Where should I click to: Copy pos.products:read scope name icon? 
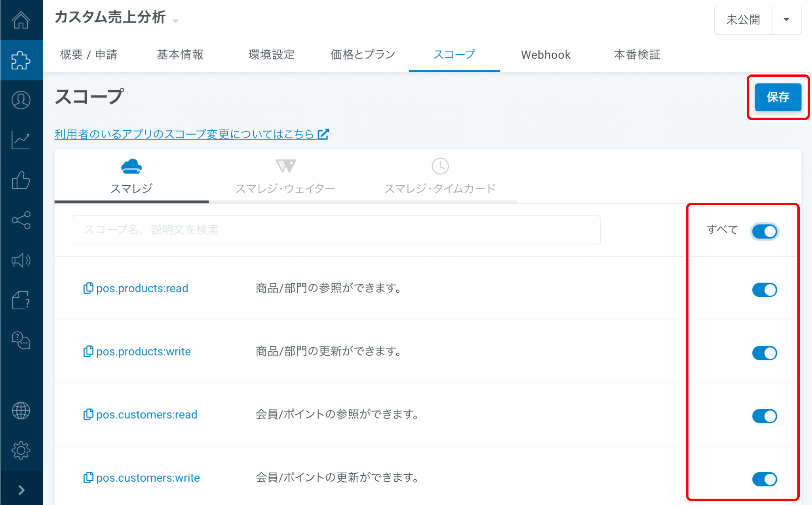pos(88,288)
